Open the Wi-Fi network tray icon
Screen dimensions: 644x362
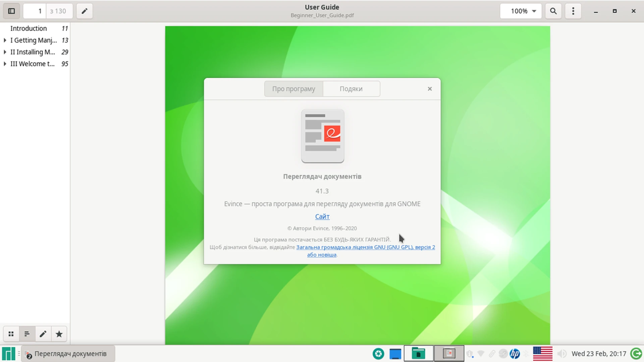click(x=481, y=354)
